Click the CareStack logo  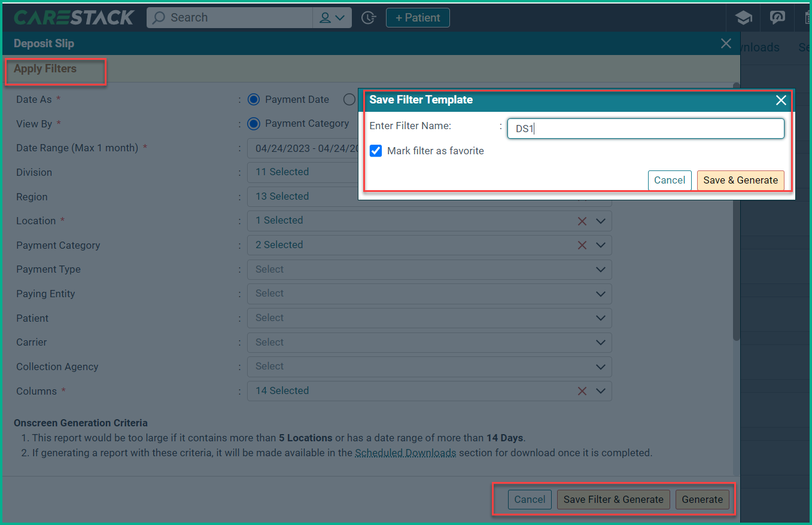point(73,17)
